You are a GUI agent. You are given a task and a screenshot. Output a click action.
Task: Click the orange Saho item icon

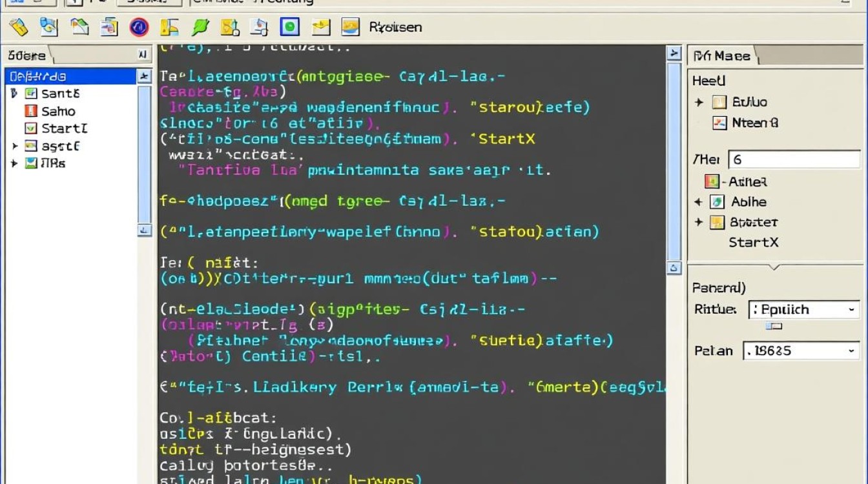30,111
